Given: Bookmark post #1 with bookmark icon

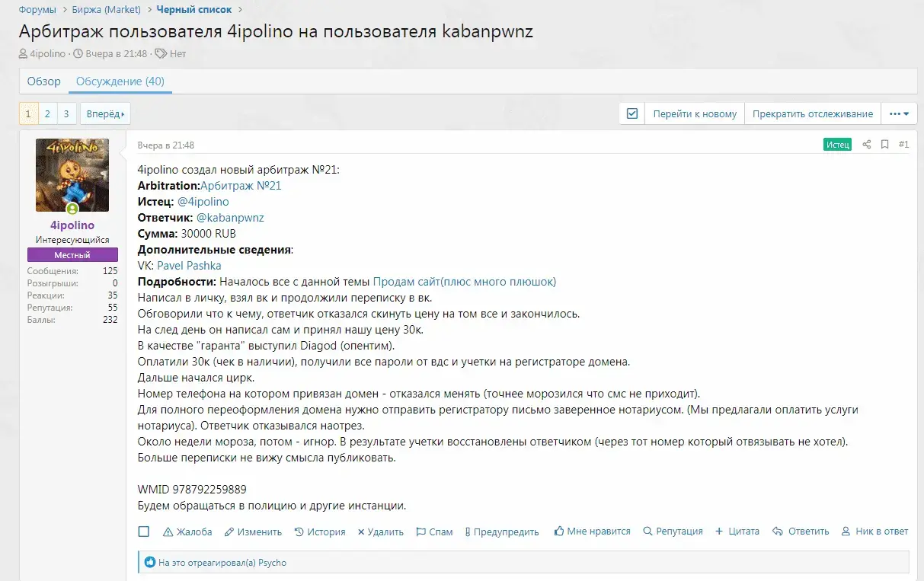Looking at the screenshot, I should click(x=884, y=145).
